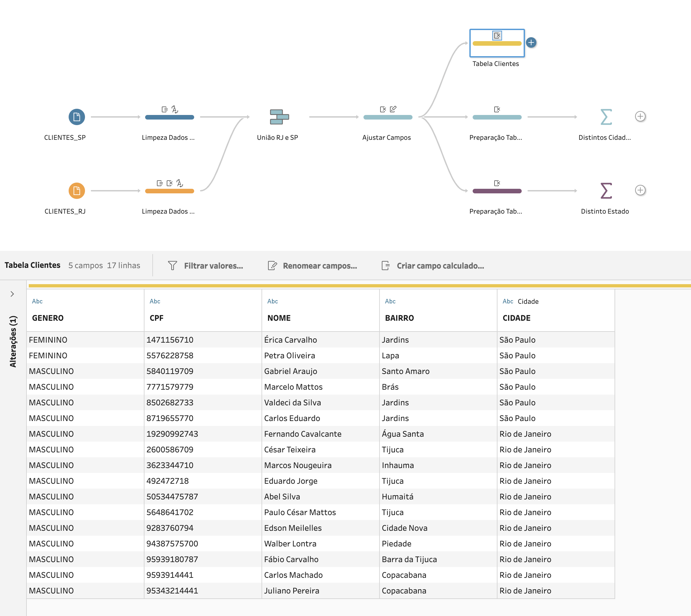Screen dimensions: 691x616
Task: Select the Filtrar valores toolbar icon
Action: click(x=173, y=266)
